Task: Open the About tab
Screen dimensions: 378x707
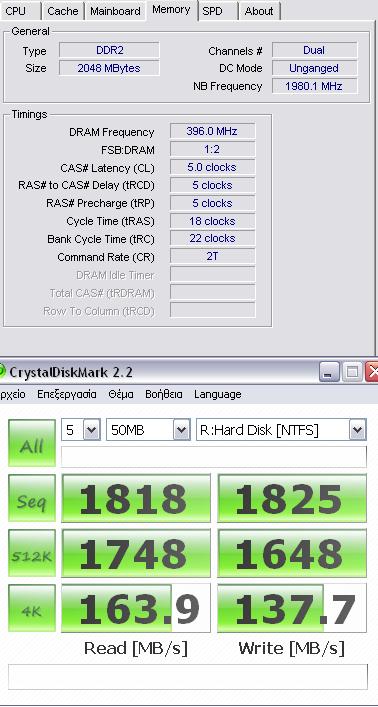Action: [x=259, y=11]
